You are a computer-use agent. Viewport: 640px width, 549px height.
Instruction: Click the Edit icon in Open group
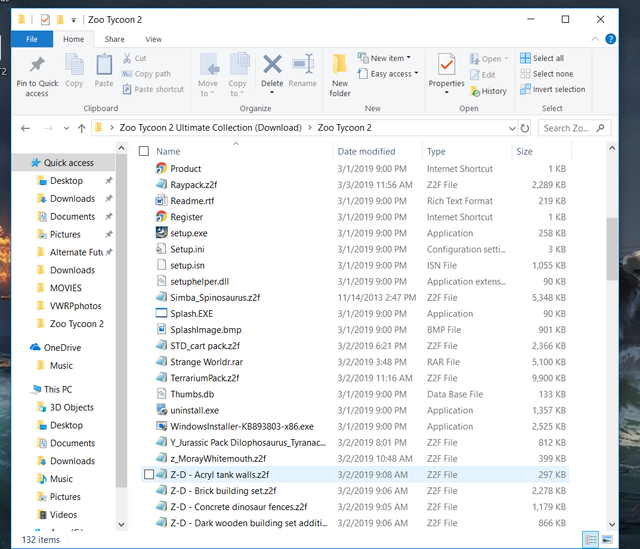(x=475, y=75)
